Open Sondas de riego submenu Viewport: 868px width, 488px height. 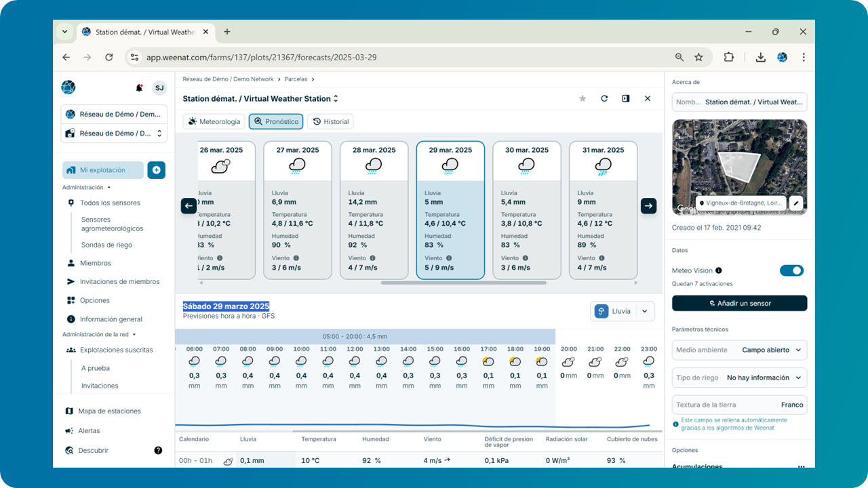tap(106, 245)
